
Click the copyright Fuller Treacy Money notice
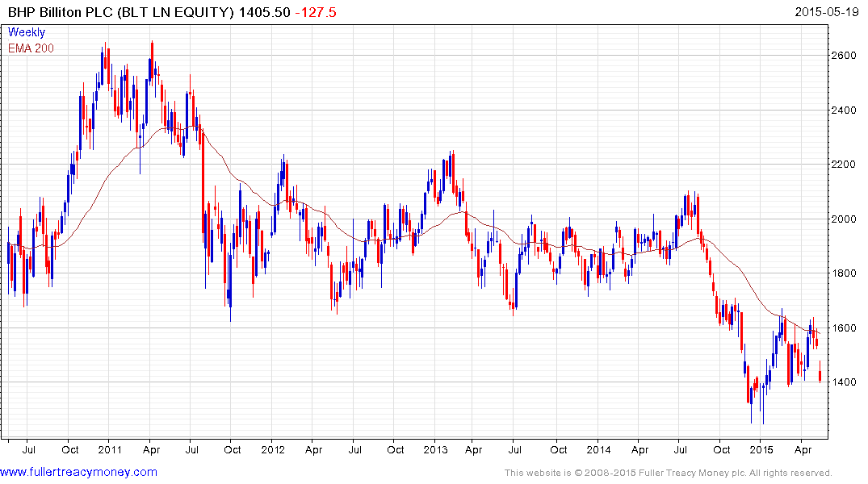[669, 473]
